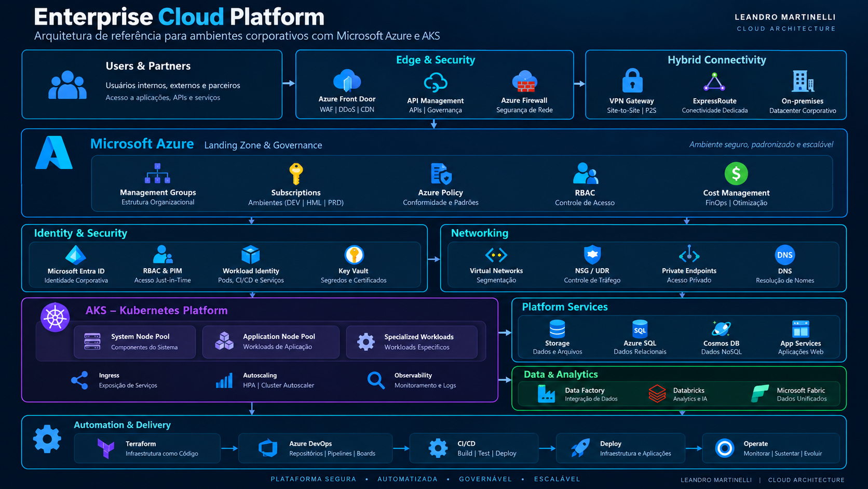Select the Autoscaling bar chart icon
868x489 pixels.
[224, 380]
